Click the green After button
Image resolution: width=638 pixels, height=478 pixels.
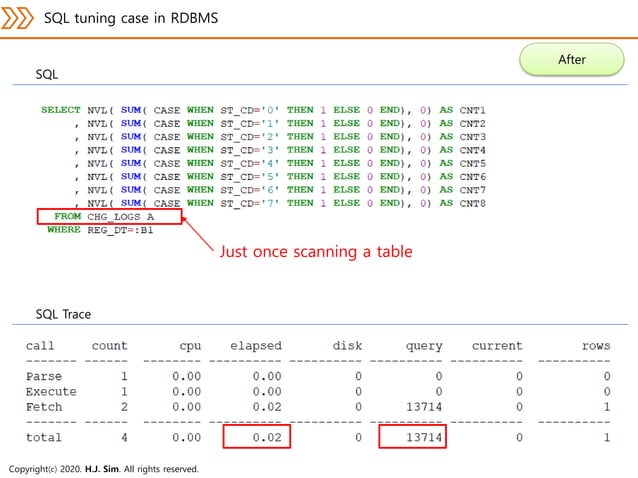click(572, 59)
